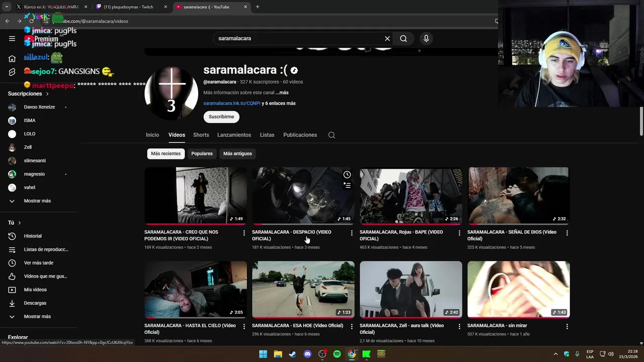The width and height of the screenshot is (644, 362).
Task: Search within channel using magnifier icon
Action: tap(332, 135)
